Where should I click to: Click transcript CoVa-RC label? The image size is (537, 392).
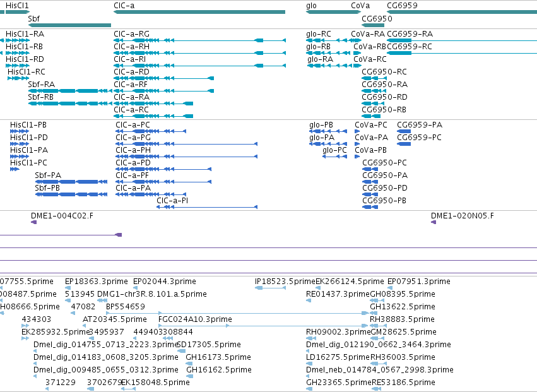click(370, 59)
